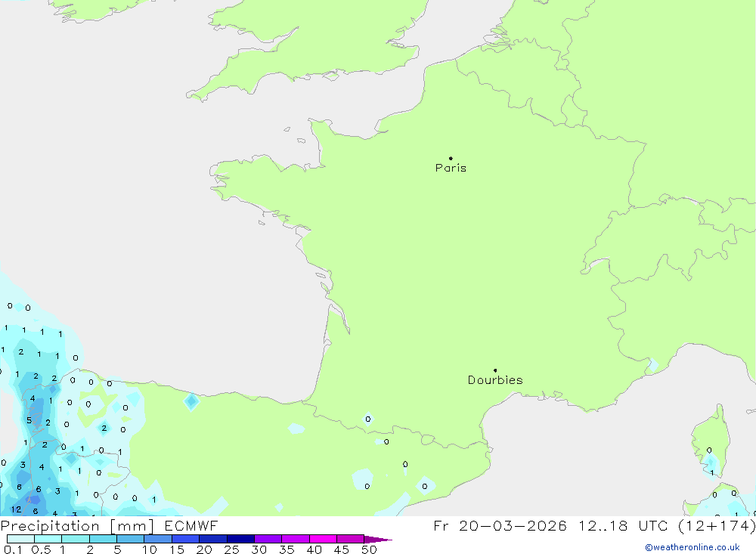Screen dimensions: 756x554
Task: Click the '(12+174)' forecast offset text
Action: (717, 525)
